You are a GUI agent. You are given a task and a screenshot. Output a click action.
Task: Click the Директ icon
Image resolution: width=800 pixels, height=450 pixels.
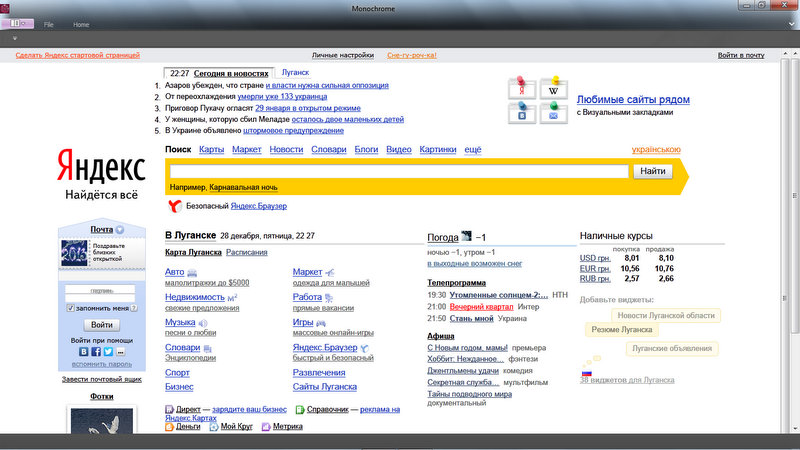169,409
